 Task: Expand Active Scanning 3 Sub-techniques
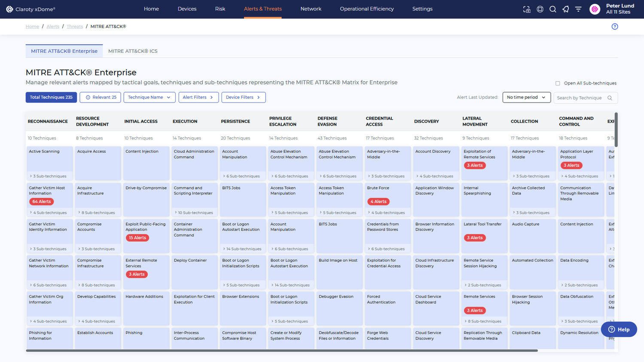tap(49, 176)
